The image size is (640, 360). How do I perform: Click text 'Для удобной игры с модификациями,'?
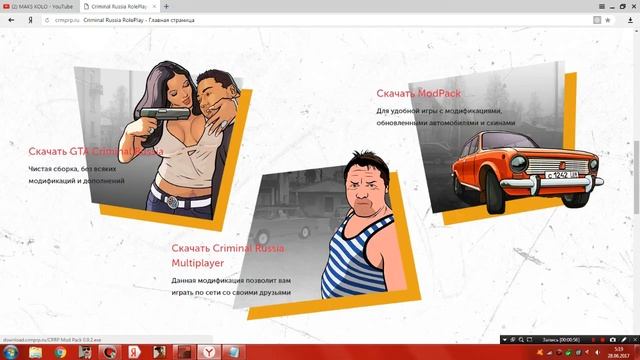439,111
